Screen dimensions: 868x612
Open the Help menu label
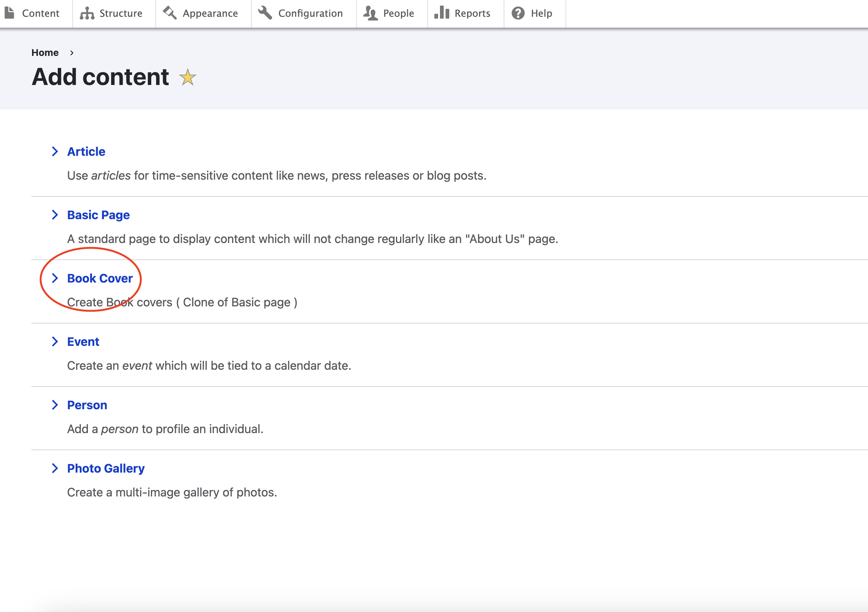(541, 13)
